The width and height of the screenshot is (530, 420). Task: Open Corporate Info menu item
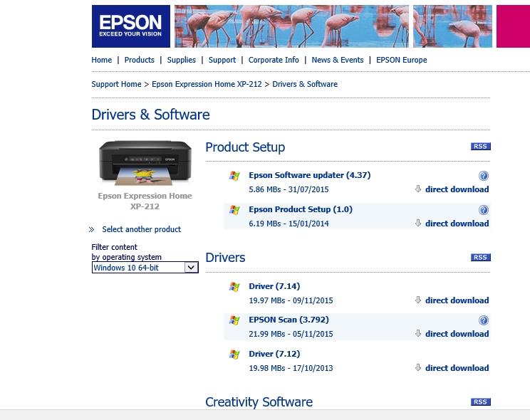(274, 60)
